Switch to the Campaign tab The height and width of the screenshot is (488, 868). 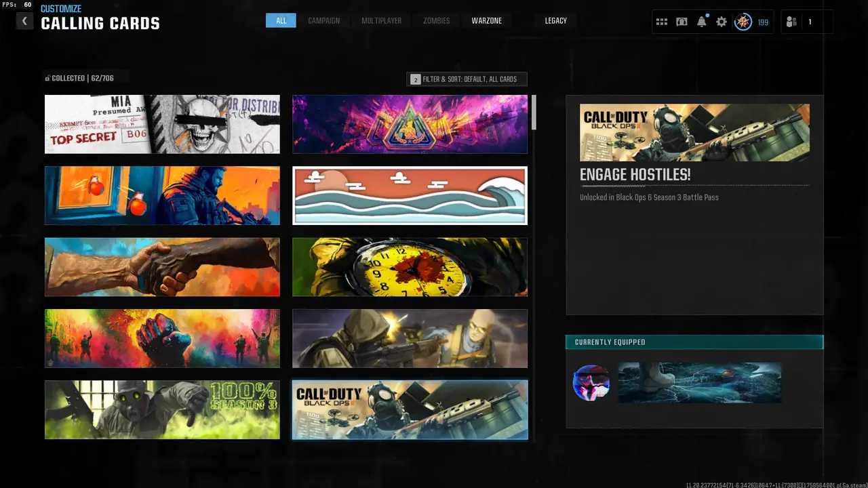(x=324, y=21)
